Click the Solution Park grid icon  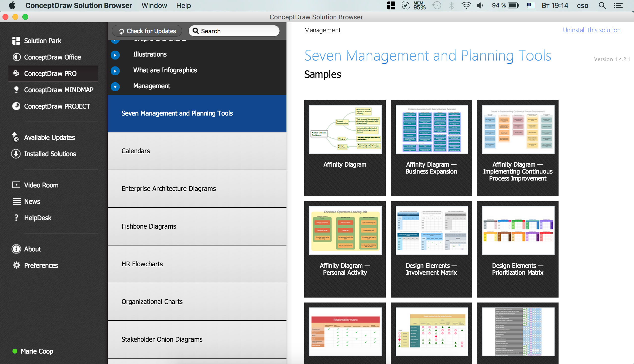(16, 40)
